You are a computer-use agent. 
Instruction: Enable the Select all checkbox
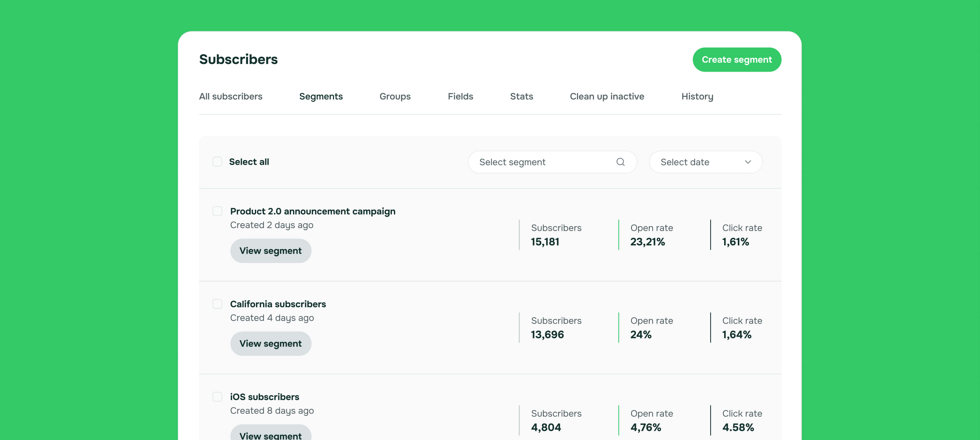pyautogui.click(x=217, y=161)
